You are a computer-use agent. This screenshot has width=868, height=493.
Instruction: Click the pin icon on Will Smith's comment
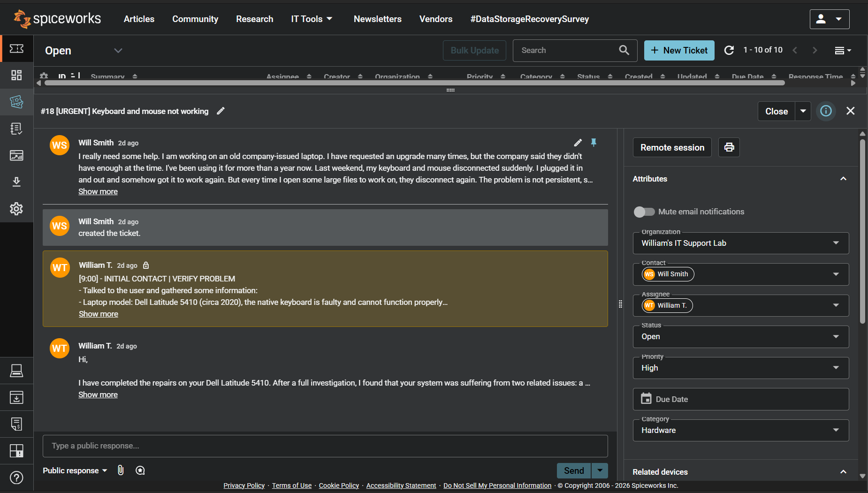click(594, 143)
